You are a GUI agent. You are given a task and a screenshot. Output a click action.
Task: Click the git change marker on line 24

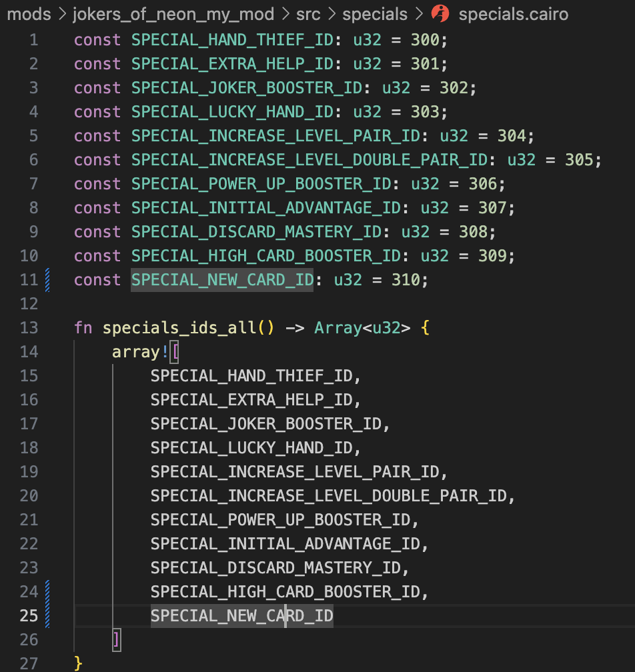coord(47,592)
